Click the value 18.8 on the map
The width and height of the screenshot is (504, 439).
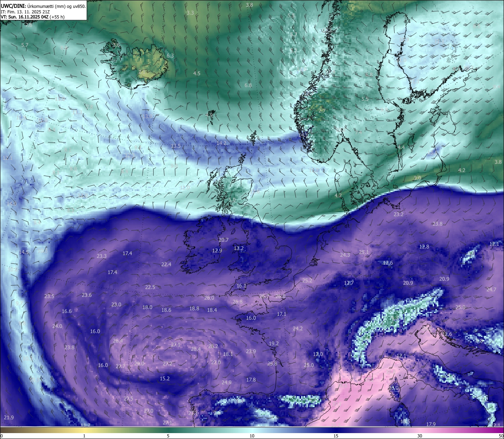(194, 308)
